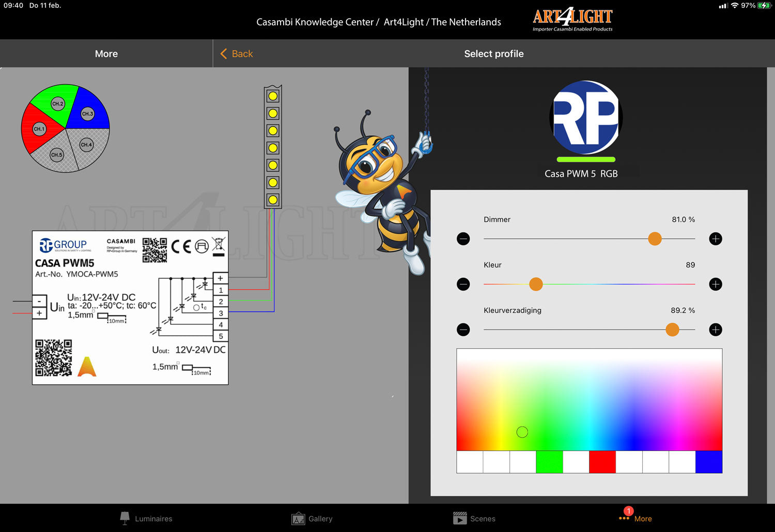Image resolution: width=775 pixels, height=532 pixels.
Task: Select the first empty white swatch
Action: pos(470,462)
